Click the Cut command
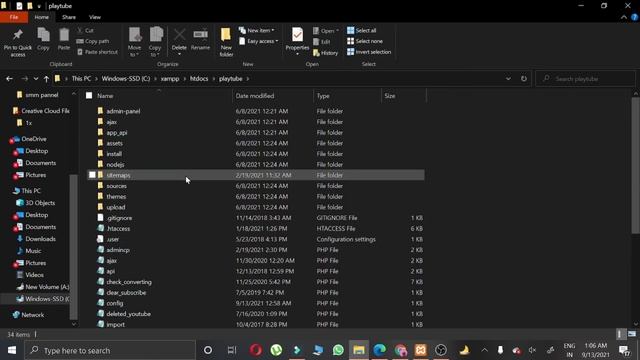The image size is (640, 360). point(86,31)
